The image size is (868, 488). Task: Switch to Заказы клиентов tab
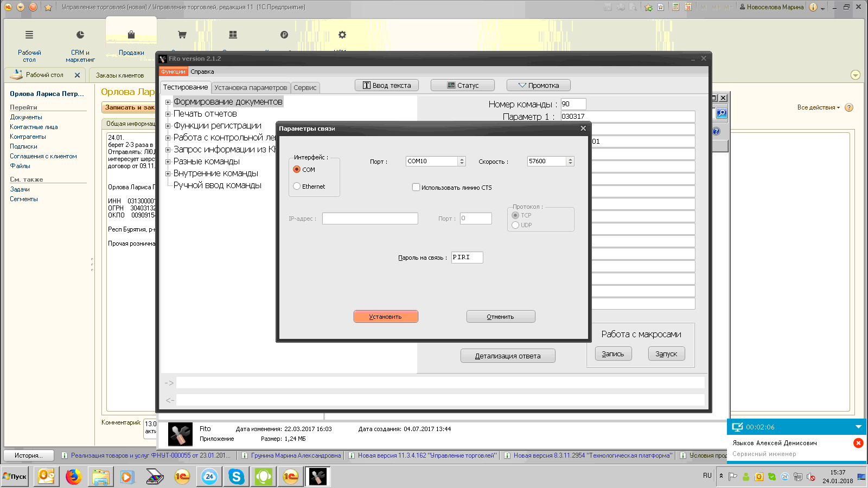120,75
